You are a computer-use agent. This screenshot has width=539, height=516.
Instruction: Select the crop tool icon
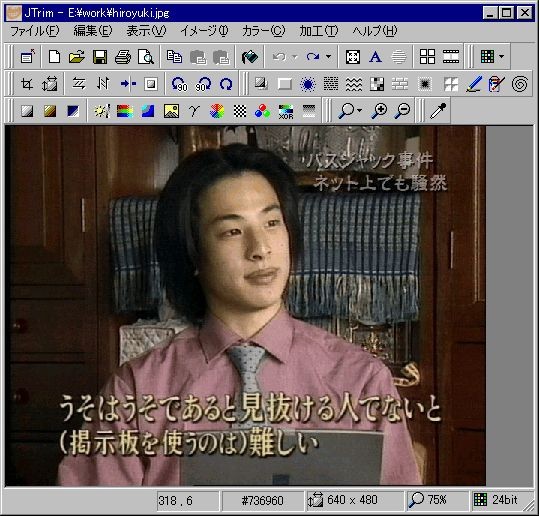26,84
